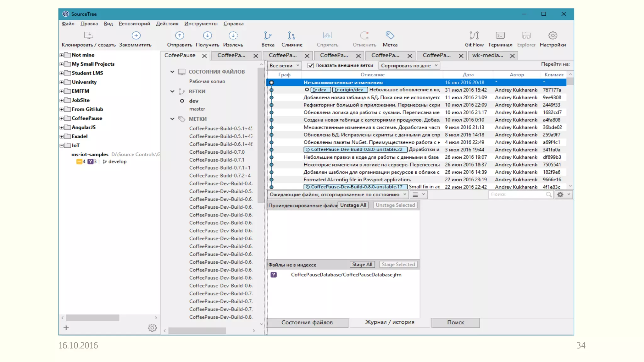
Task: Open the Ветка (branch) tool
Action: (268, 36)
